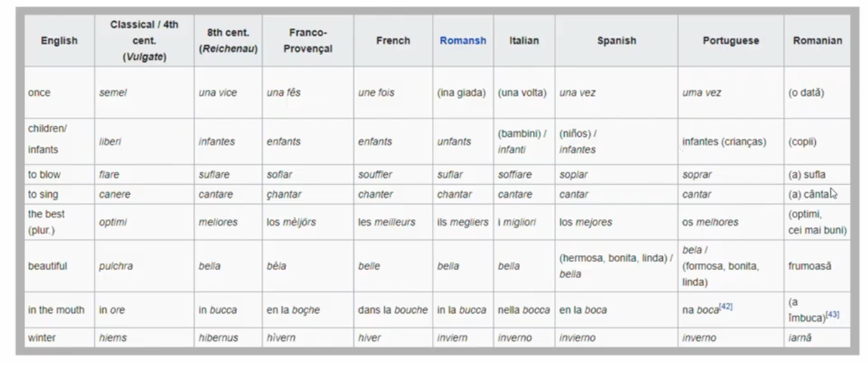Click the Franco-Provençal word hìvern
The image size is (868, 365).
click(281, 338)
